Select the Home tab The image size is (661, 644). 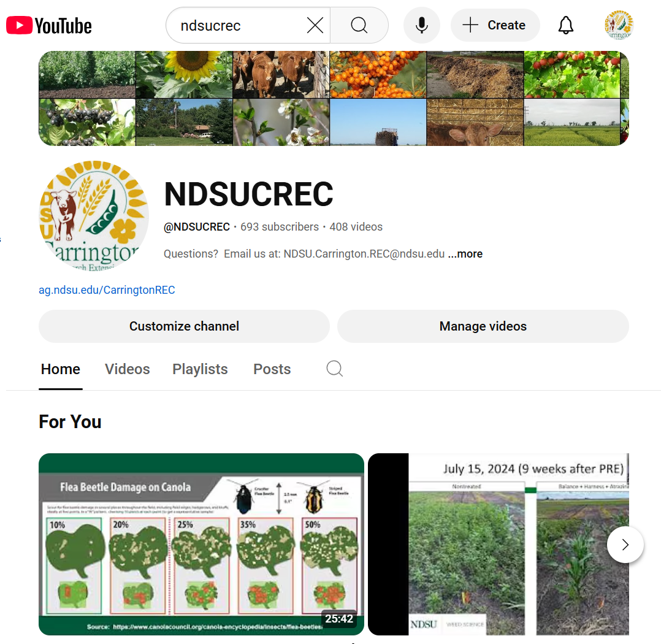coord(60,369)
